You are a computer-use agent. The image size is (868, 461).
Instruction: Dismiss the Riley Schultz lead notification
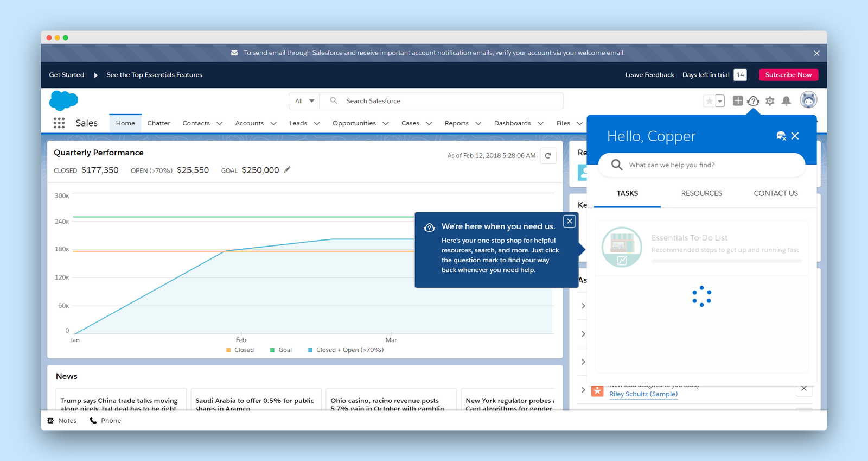(804, 388)
